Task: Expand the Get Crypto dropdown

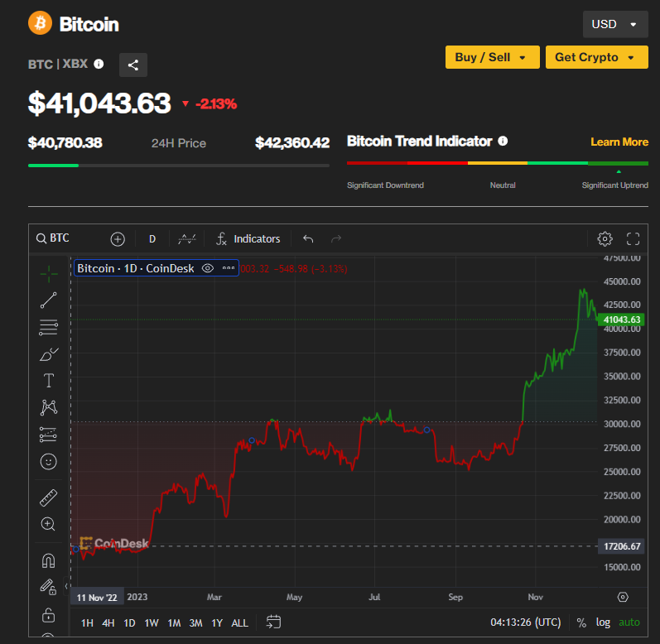Action: pyautogui.click(x=597, y=57)
